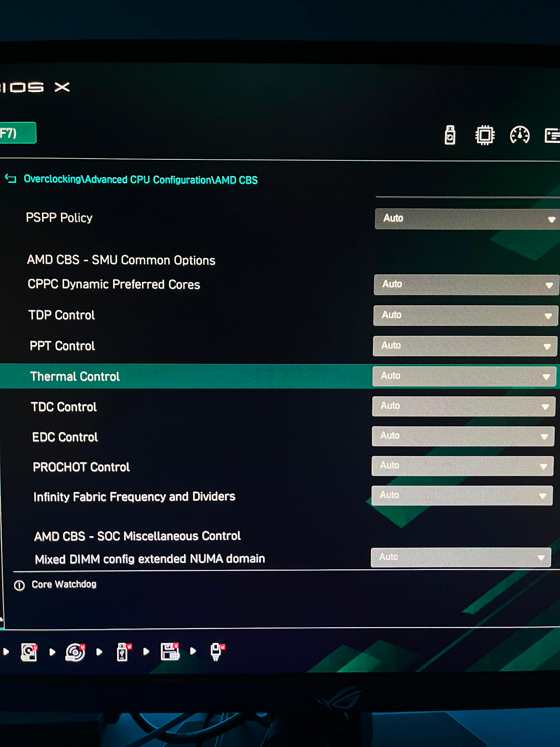Select the "PPT Control" label
The width and height of the screenshot is (560, 747).
pos(62,346)
